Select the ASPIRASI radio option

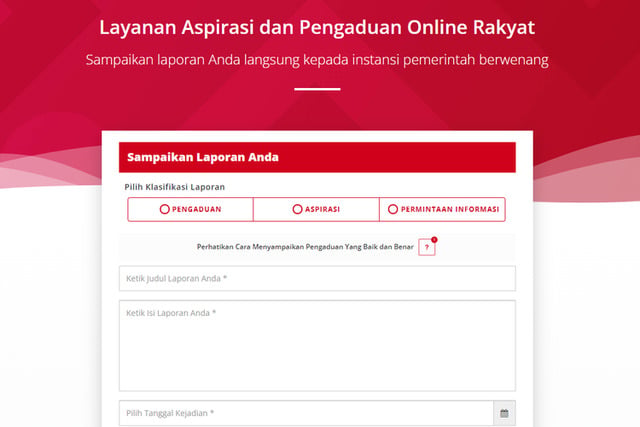pos(316,209)
